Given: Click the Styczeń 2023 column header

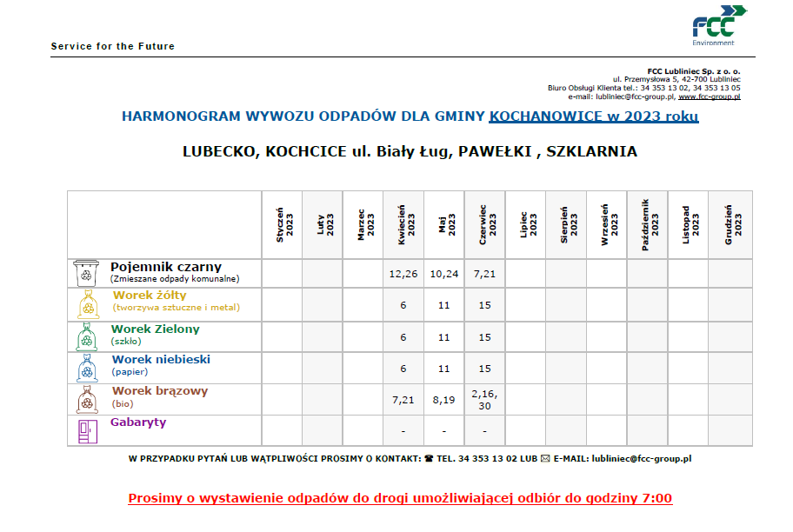Looking at the screenshot, I should tap(282, 223).
